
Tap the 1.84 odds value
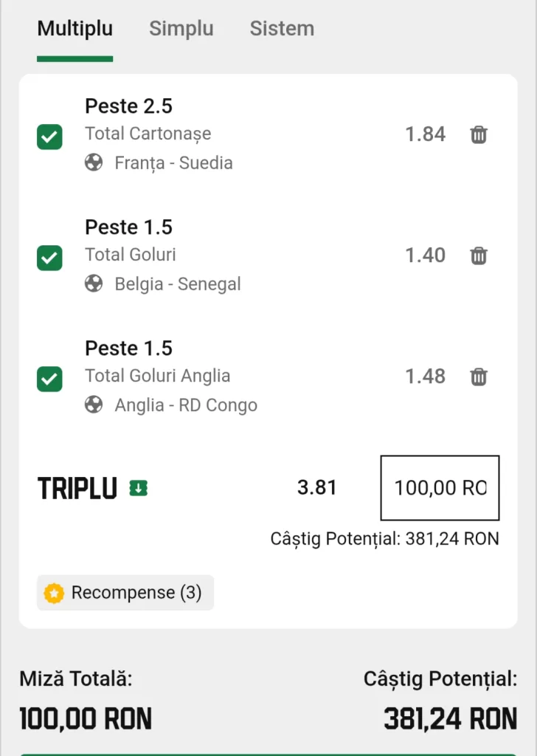pyautogui.click(x=426, y=134)
